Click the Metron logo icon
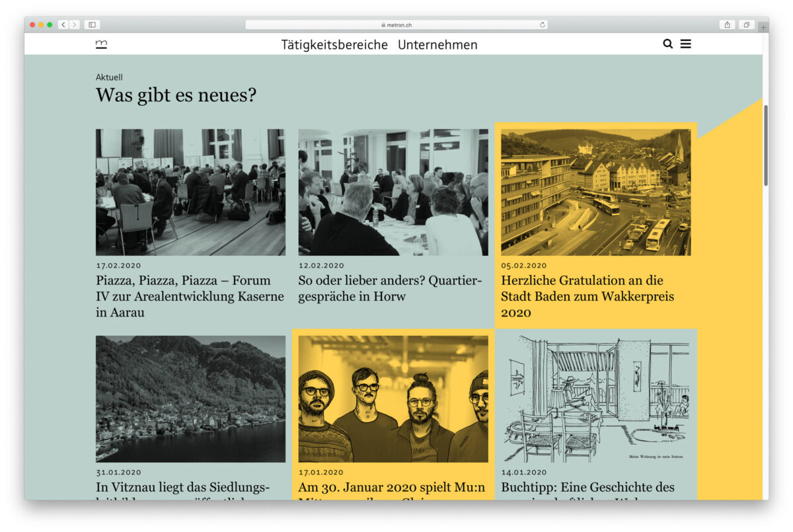The image size is (793, 532). pos(101,44)
